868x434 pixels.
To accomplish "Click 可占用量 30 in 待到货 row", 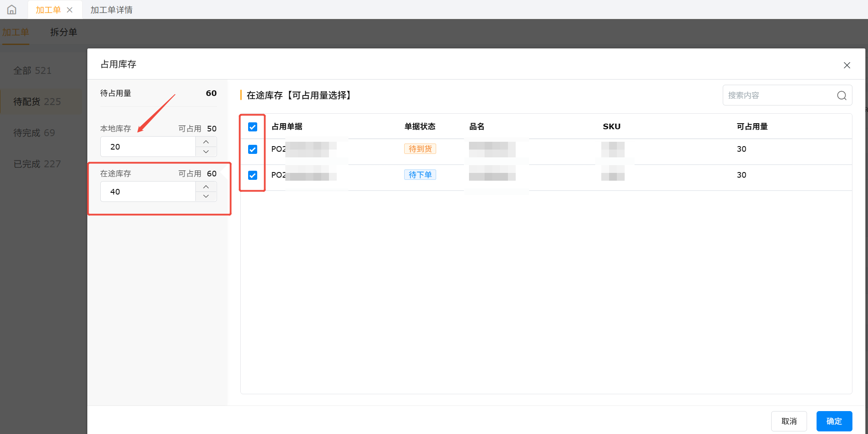I will (742, 149).
